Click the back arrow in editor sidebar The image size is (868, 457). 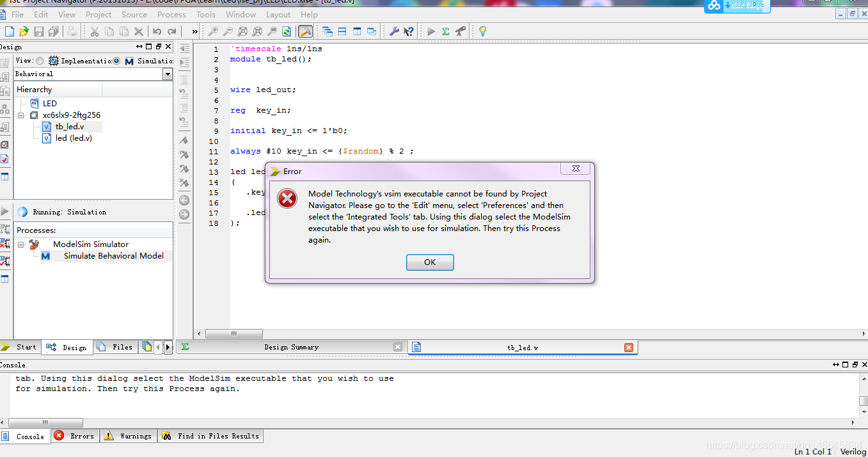(184, 200)
